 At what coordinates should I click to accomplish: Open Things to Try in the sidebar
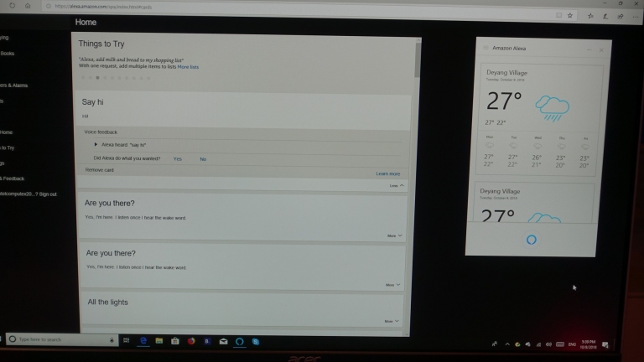[x=7, y=147]
